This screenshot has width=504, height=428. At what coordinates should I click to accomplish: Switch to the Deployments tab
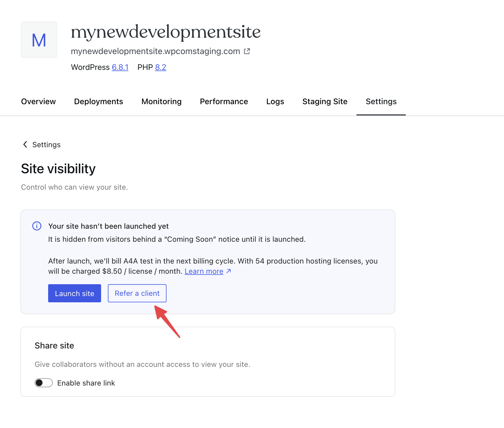click(99, 101)
